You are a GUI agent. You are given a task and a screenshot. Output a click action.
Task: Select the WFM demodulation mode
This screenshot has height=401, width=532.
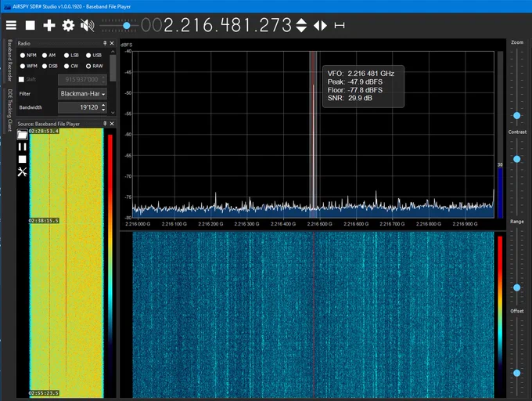tap(28, 67)
